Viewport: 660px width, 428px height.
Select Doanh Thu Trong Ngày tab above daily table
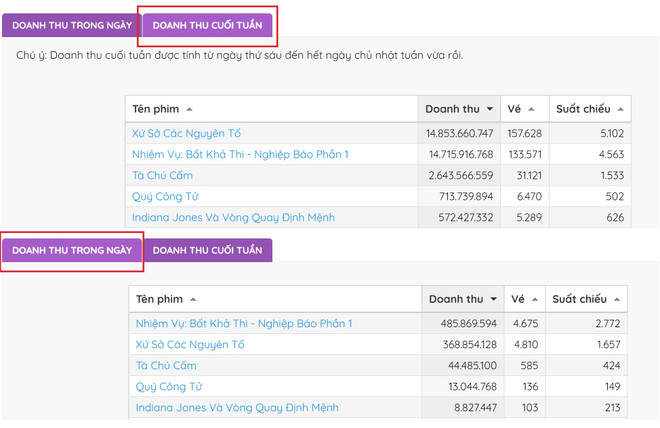point(71,249)
